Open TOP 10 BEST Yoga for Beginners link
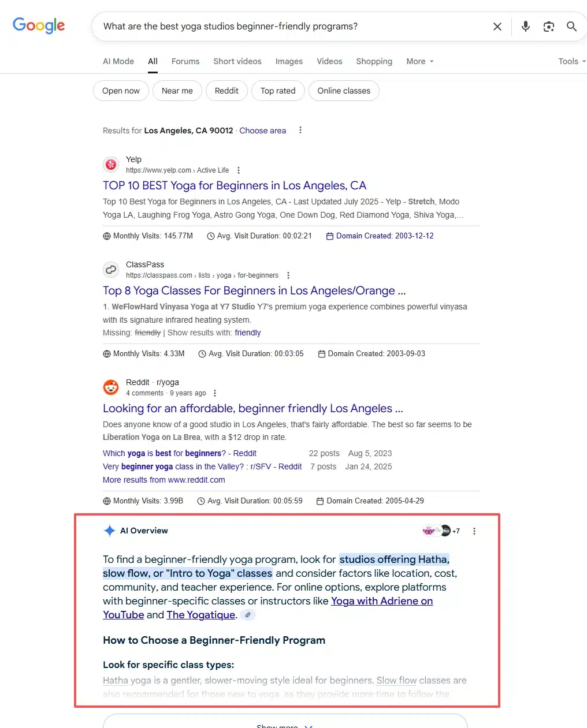The height and width of the screenshot is (728, 587). coord(235,185)
